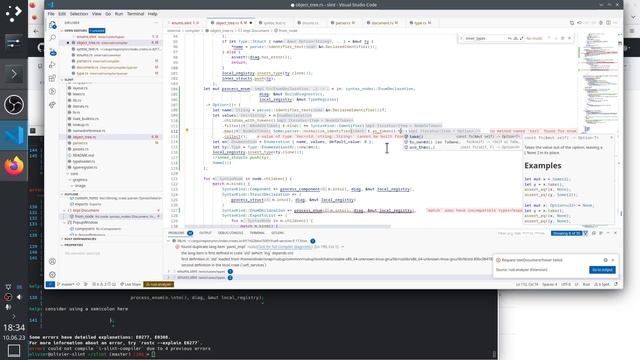640x360 pixels.
Task: Open the Extensions view
Action: point(52,78)
